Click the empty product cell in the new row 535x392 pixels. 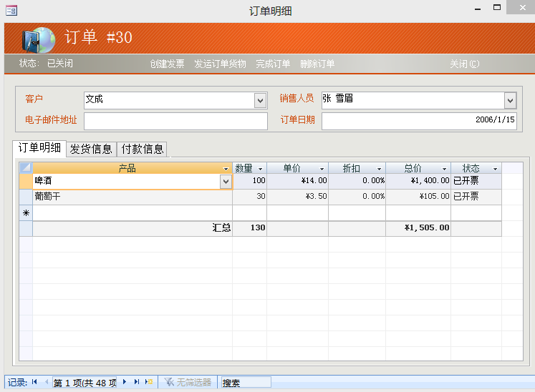click(132, 213)
